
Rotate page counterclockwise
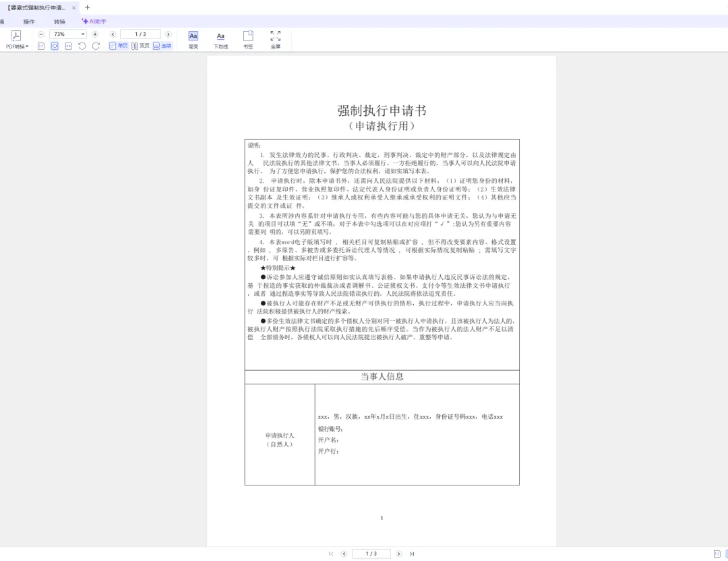point(82,46)
